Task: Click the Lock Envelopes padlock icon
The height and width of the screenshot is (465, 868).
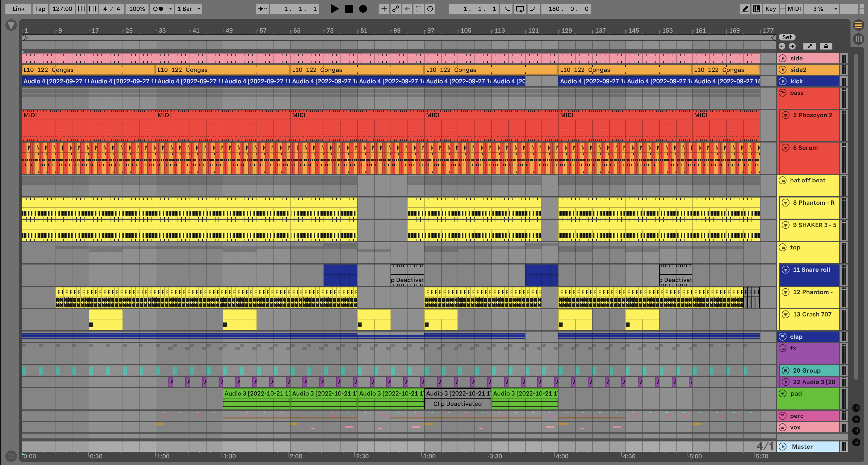Action: click(x=826, y=46)
